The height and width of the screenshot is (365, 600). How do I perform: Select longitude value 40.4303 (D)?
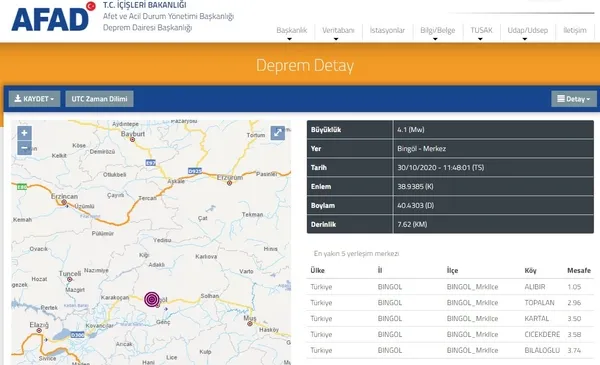[416, 205]
